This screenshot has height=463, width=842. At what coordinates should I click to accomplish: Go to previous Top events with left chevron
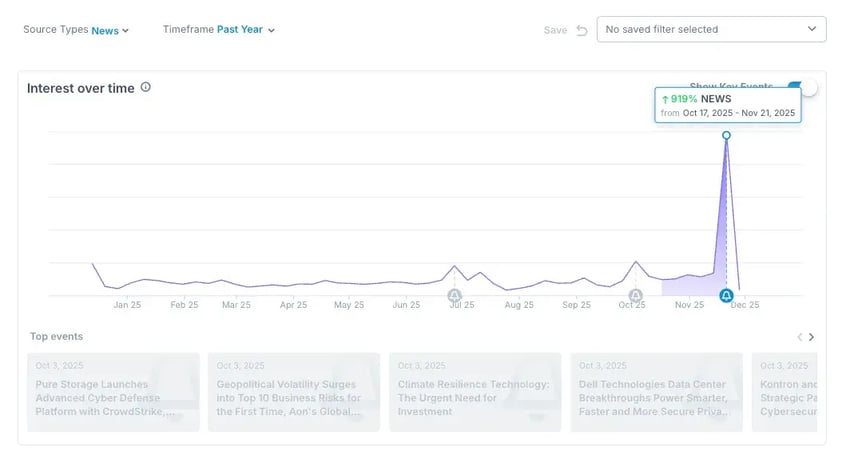[x=798, y=337]
